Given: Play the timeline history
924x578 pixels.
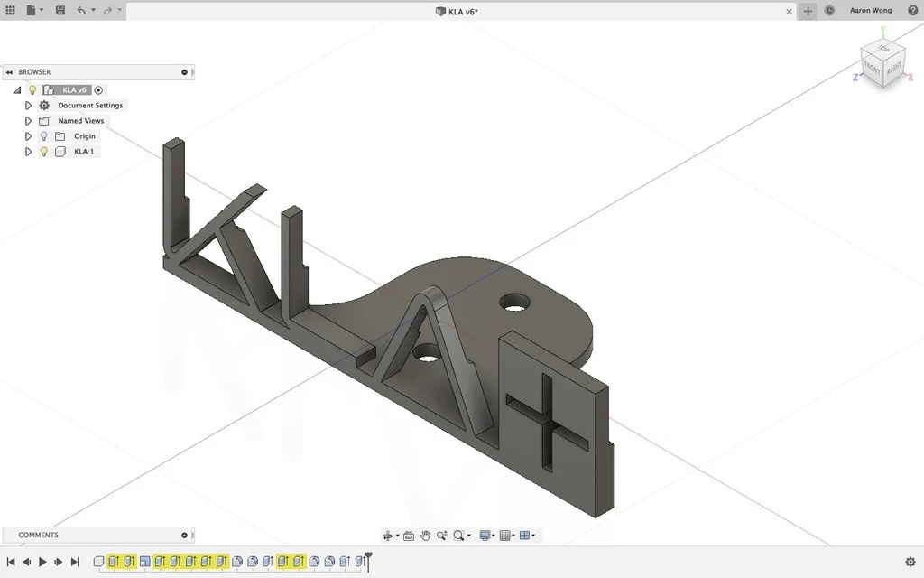Looking at the screenshot, I should (x=42, y=562).
